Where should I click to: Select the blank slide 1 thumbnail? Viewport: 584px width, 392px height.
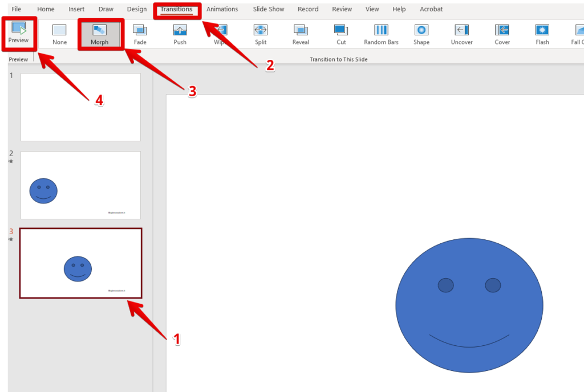(x=80, y=107)
